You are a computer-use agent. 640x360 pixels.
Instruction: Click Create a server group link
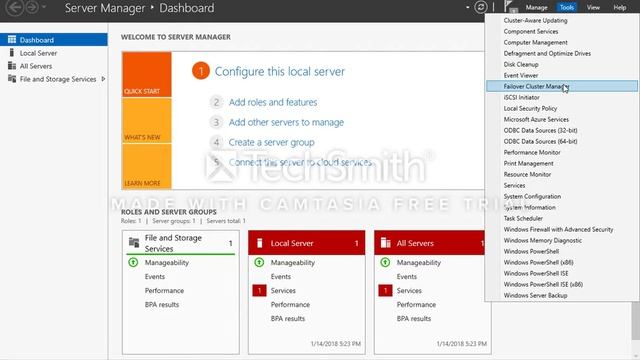(x=271, y=142)
